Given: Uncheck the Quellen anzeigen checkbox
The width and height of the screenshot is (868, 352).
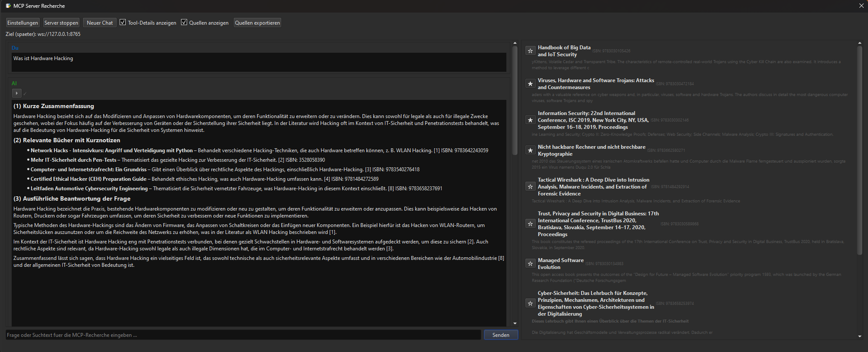Looking at the screenshot, I should [x=184, y=22].
